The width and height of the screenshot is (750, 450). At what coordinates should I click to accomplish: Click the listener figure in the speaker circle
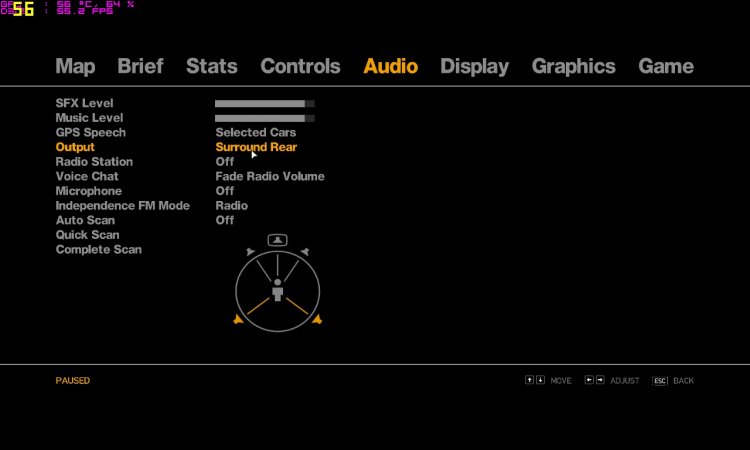278,291
